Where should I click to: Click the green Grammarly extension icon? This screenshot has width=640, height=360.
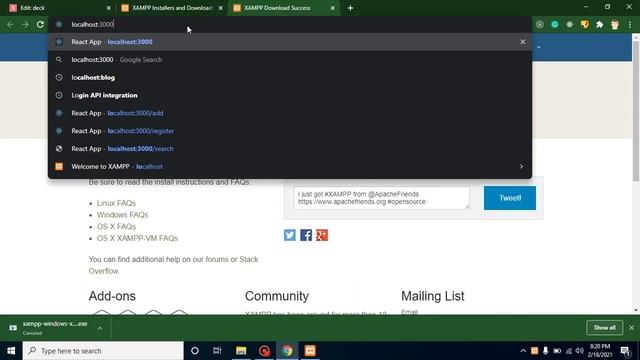555,24
